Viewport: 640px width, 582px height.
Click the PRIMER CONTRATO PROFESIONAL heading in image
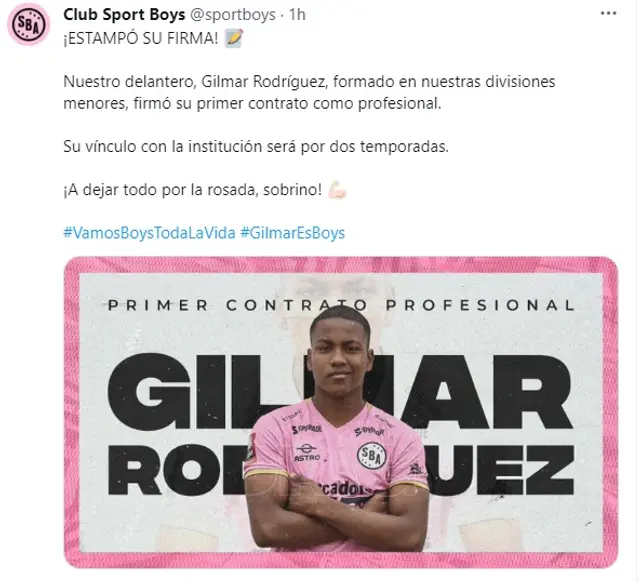coord(341,305)
